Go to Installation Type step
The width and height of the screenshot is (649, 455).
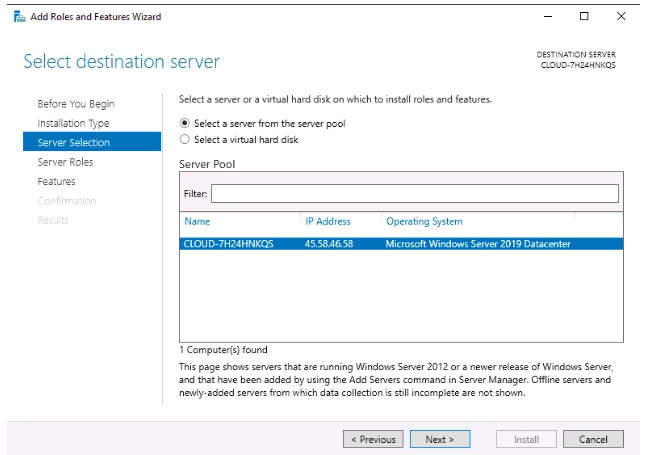click(73, 123)
